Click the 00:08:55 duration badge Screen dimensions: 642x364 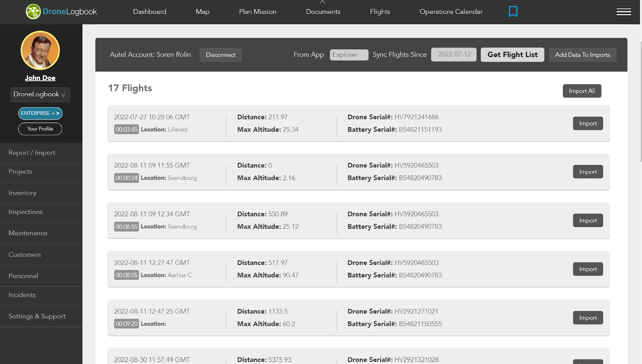tap(126, 227)
